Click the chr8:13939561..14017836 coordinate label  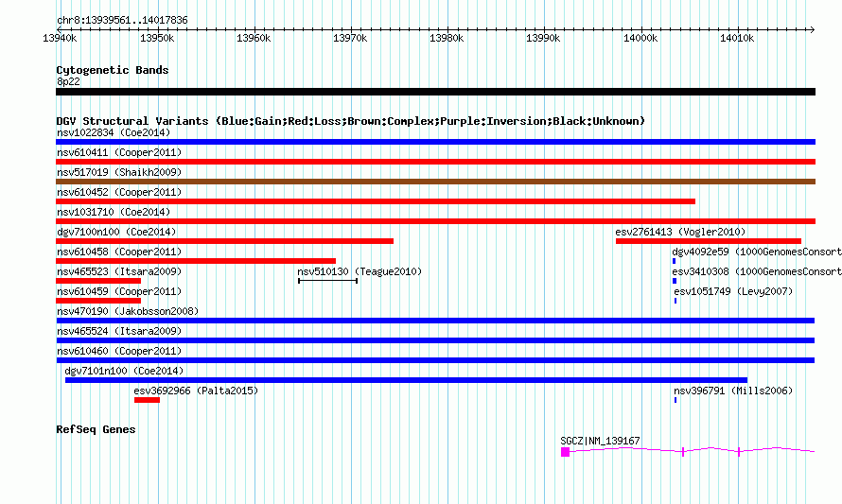click(122, 21)
